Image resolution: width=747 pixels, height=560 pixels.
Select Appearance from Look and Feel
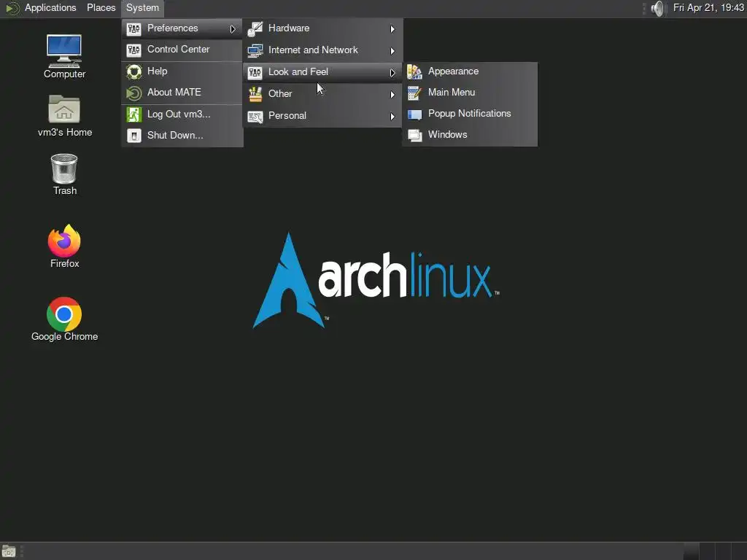(470, 71)
